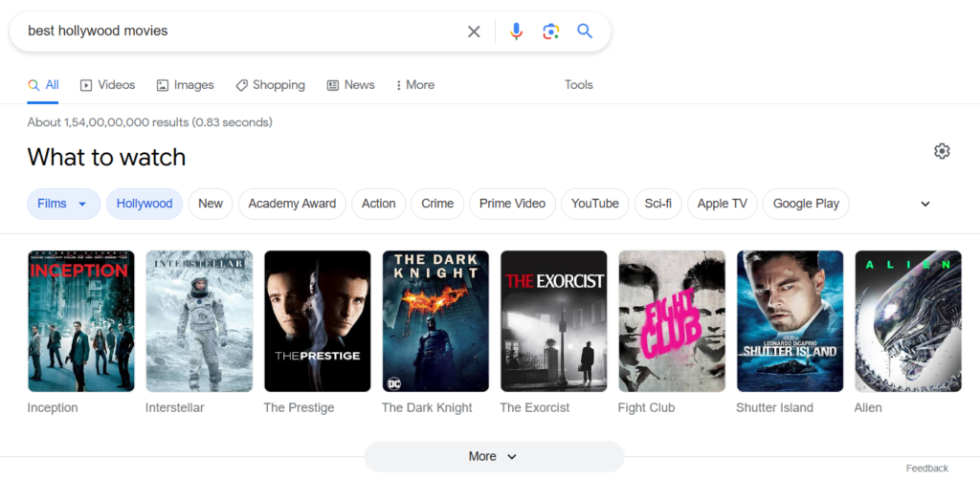The width and height of the screenshot is (980, 480).
Task: Open the Shutter Island movie poster
Action: (x=790, y=321)
